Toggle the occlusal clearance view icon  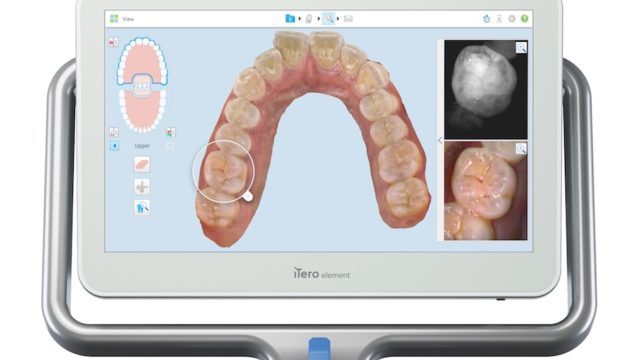pyautogui.click(x=113, y=132)
